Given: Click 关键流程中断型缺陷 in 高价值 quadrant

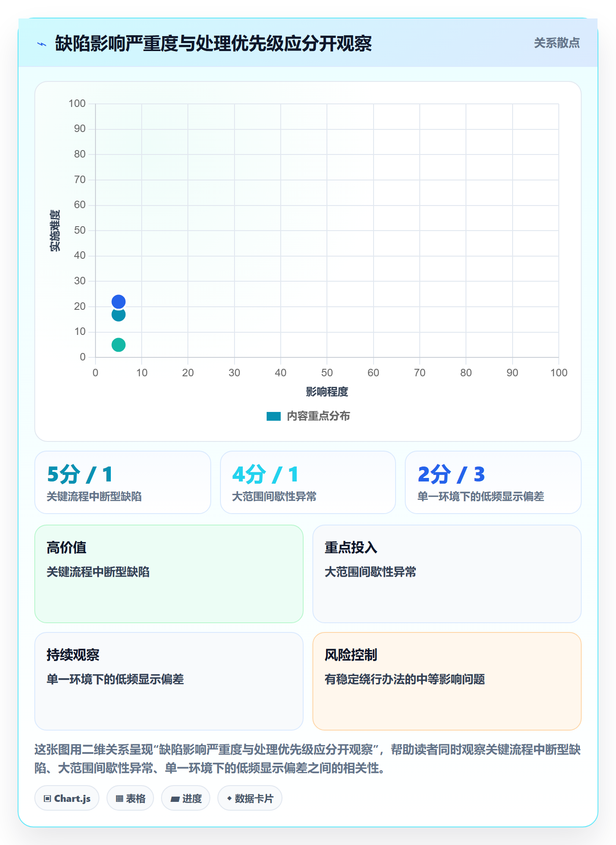Looking at the screenshot, I should point(98,572).
